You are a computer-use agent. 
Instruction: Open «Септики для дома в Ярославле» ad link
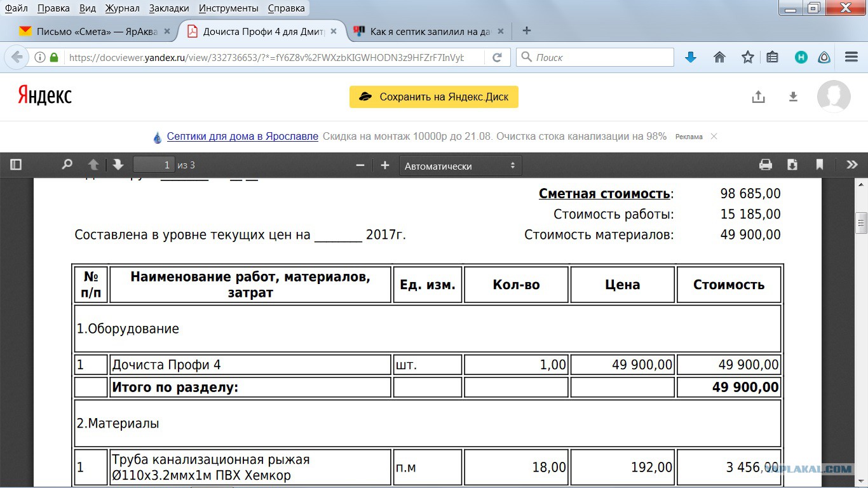pyautogui.click(x=243, y=137)
